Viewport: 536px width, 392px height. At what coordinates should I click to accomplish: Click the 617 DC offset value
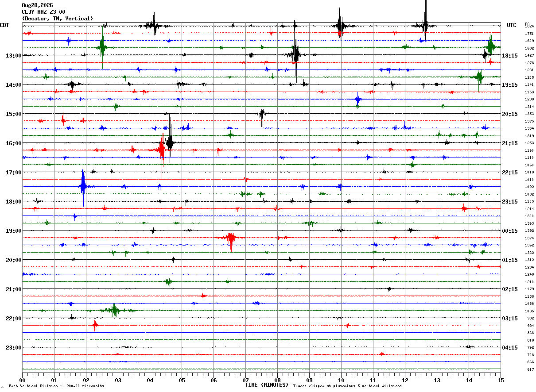[530, 369]
